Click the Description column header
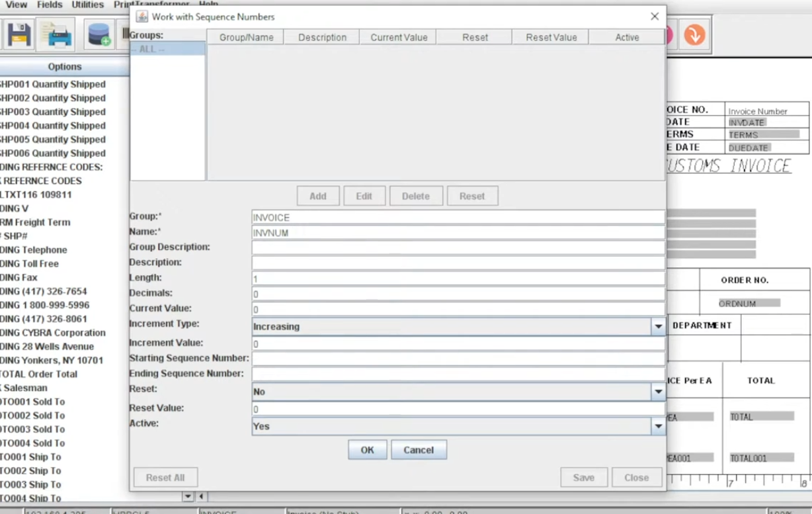 [322, 37]
